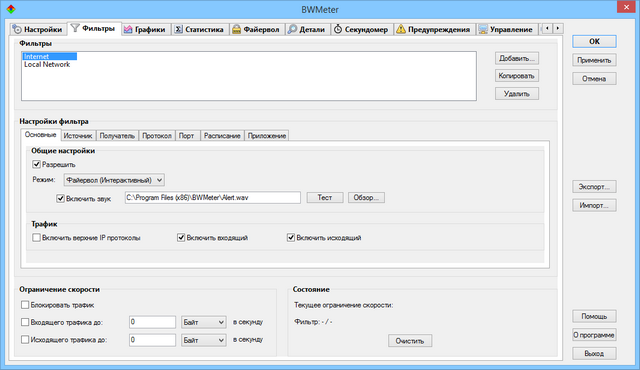640x370 pixels.
Task: Open the Источник sub-tab
Action: click(x=78, y=136)
